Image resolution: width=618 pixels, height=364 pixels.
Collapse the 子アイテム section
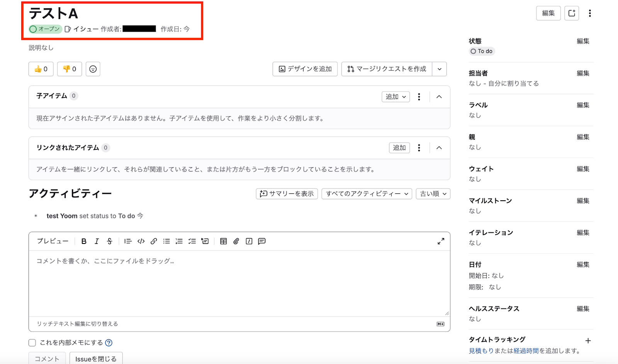pos(439,97)
